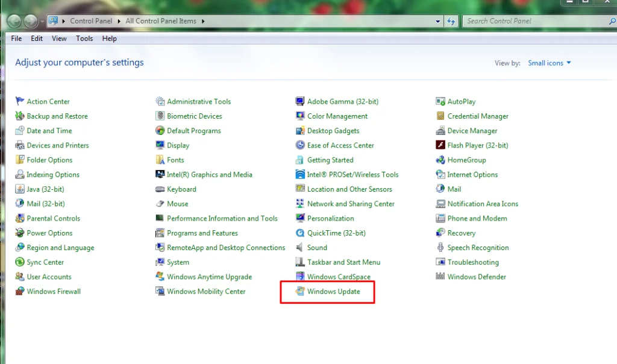Click the Windows Update icon

pyautogui.click(x=300, y=291)
